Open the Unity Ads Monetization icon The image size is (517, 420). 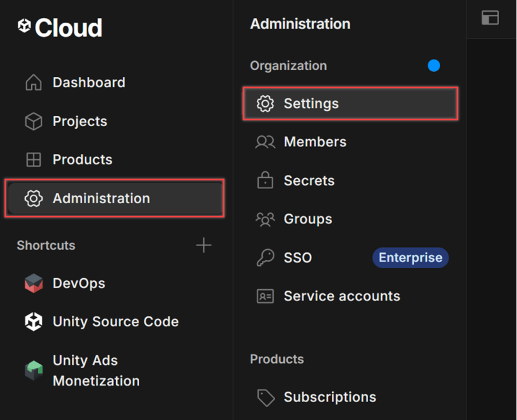pos(34,370)
